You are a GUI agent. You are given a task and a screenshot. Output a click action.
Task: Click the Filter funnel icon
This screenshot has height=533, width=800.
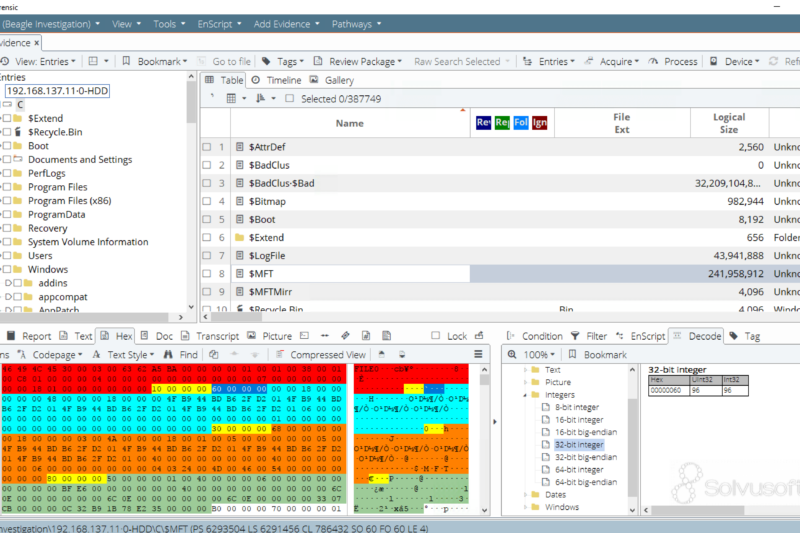[575, 336]
